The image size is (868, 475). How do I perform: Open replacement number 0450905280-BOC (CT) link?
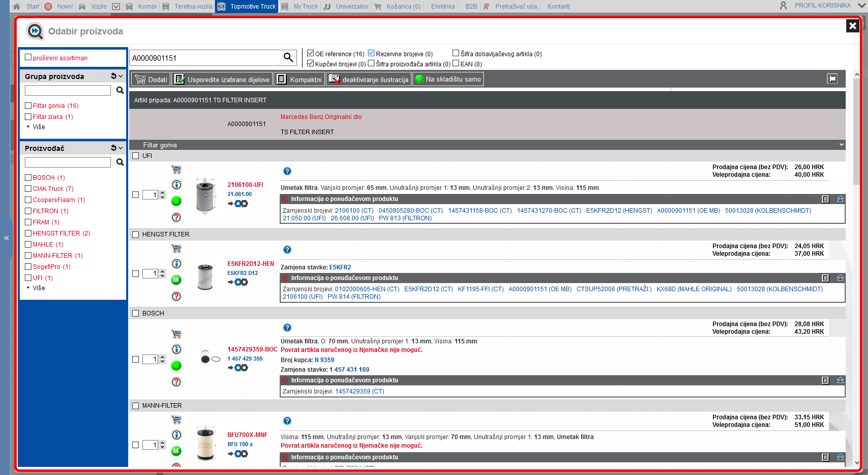tap(410, 211)
